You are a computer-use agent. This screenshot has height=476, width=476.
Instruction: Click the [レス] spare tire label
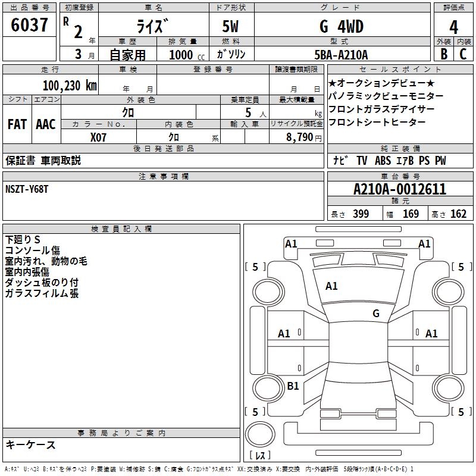pos(260,455)
